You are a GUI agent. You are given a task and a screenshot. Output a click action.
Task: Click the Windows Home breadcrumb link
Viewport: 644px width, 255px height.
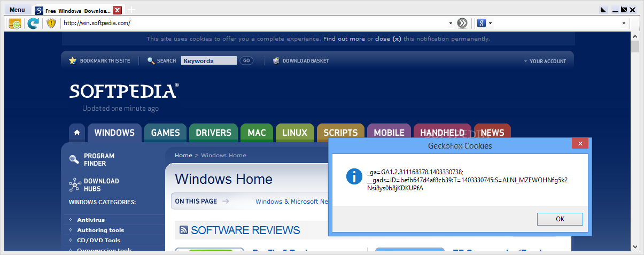pos(223,155)
